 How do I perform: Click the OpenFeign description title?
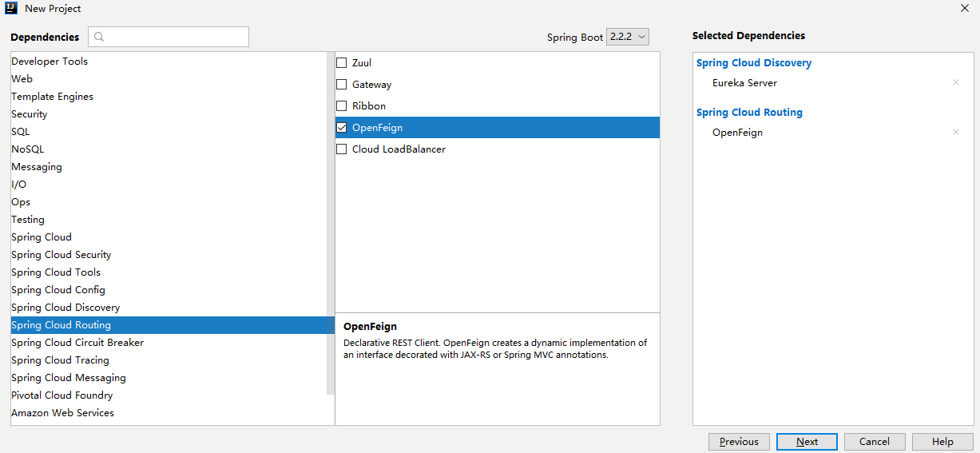[370, 327]
